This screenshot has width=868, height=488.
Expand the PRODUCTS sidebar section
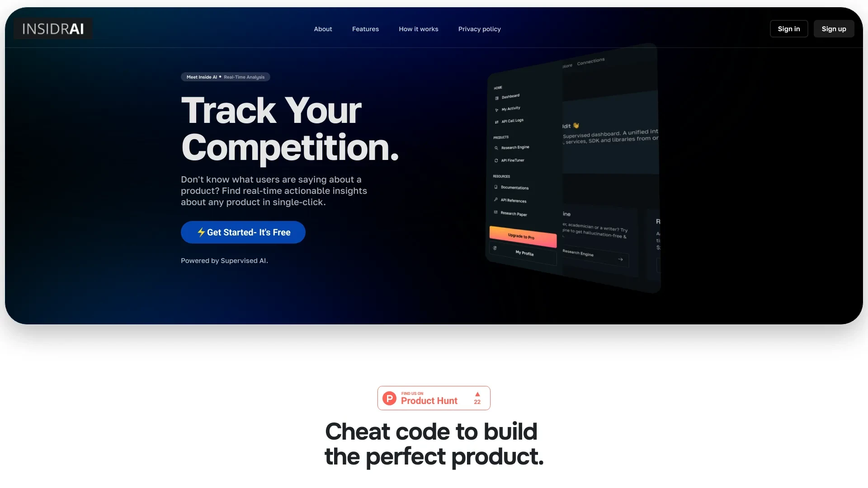[x=500, y=136]
